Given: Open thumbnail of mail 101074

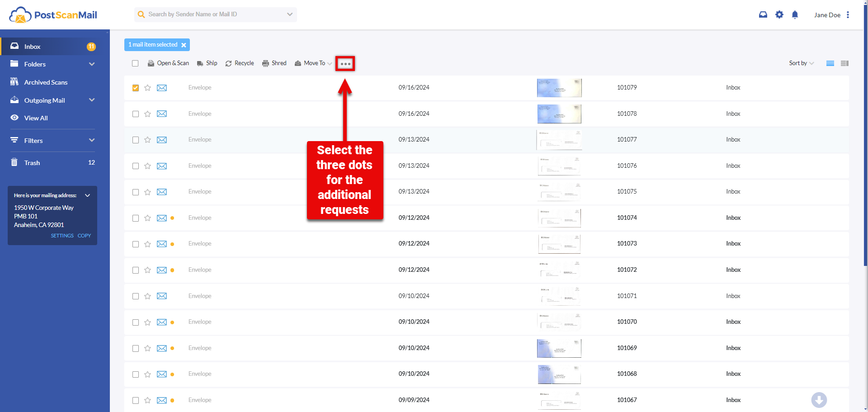Looking at the screenshot, I should 559,218.
